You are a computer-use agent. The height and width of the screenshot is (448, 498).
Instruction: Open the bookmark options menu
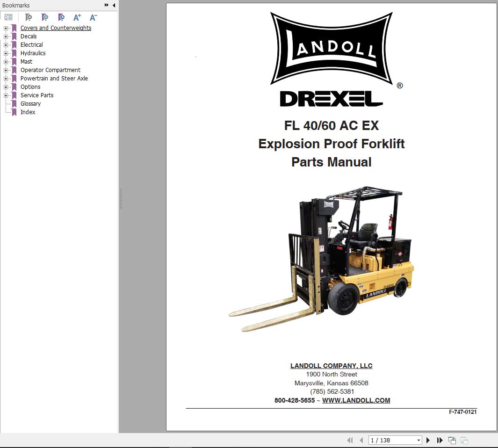pyautogui.click(x=8, y=17)
